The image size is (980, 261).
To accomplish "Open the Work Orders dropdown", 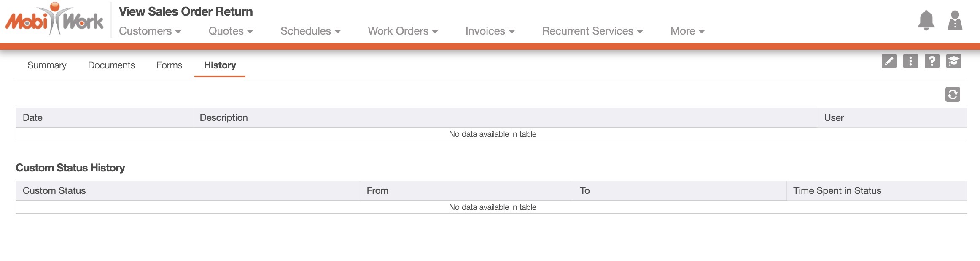I will point(403,31).
